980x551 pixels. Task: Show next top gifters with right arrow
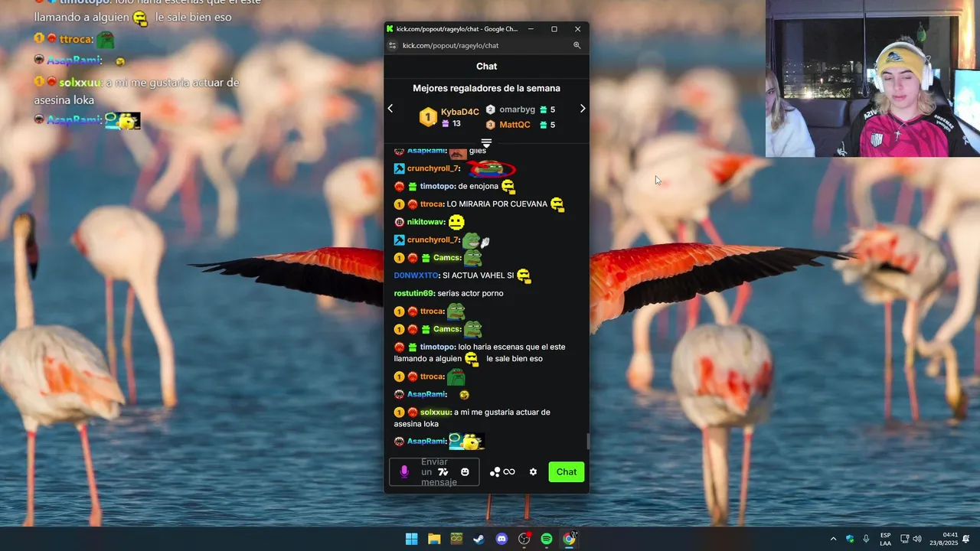coord(583,109)
